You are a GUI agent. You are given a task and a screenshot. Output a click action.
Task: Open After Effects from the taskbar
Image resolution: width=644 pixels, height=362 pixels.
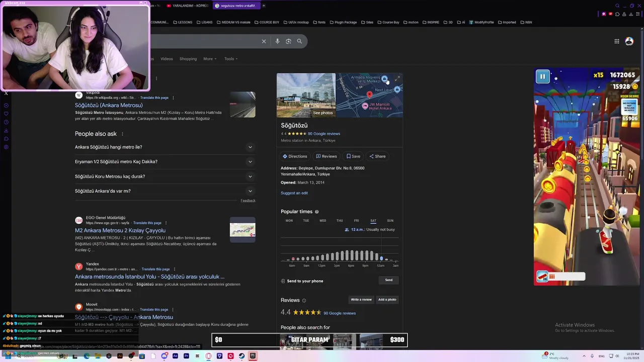[175, 356]
